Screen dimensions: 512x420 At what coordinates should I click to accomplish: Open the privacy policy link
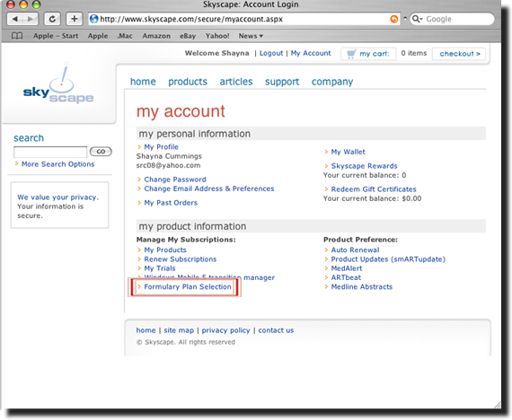coord(226,330)
